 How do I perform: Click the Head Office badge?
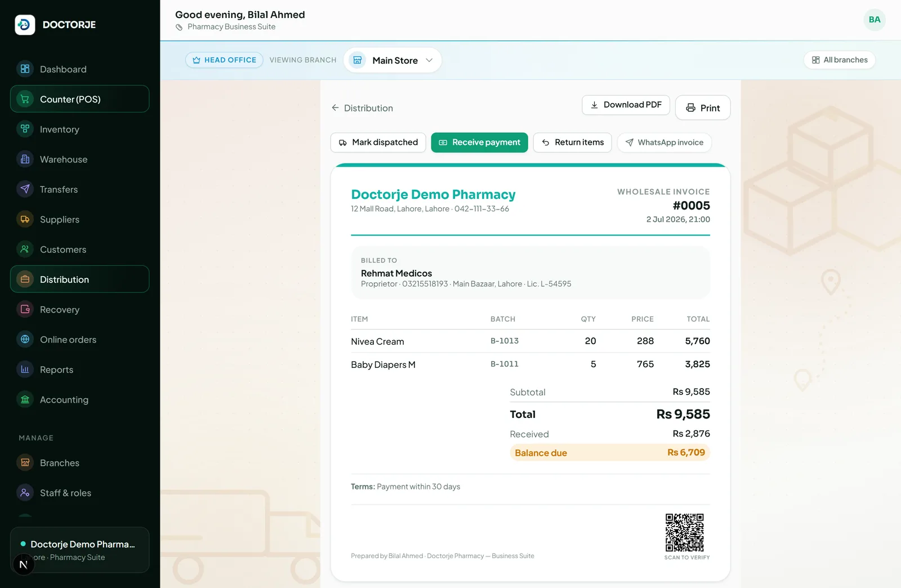224,60
